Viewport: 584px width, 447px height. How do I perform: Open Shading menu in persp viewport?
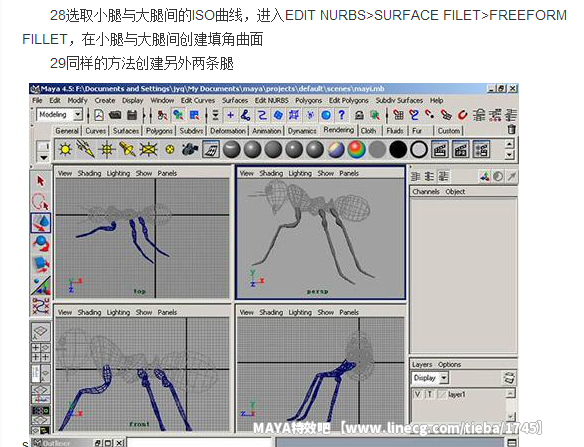point(271,173)
